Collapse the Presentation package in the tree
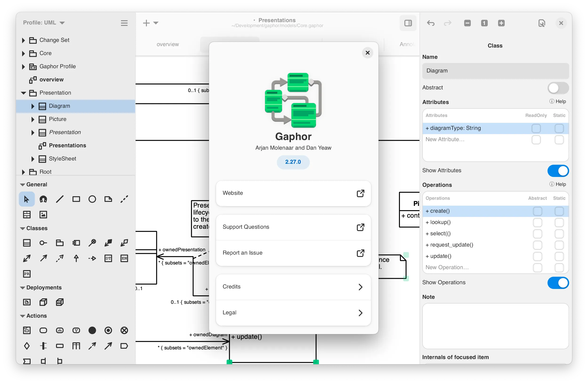This screenshot has height=384, width=588. click(24, 93)
